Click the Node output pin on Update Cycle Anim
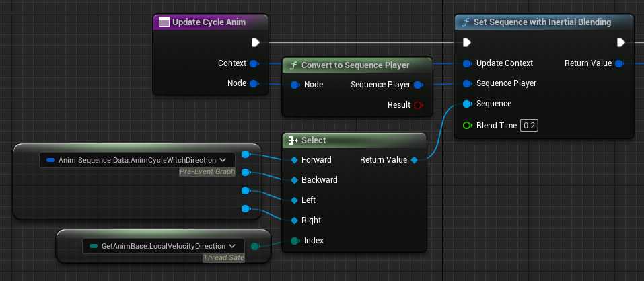Image resolution: width=644 pixels, height=281 pixels. click(x=254, y=83)
